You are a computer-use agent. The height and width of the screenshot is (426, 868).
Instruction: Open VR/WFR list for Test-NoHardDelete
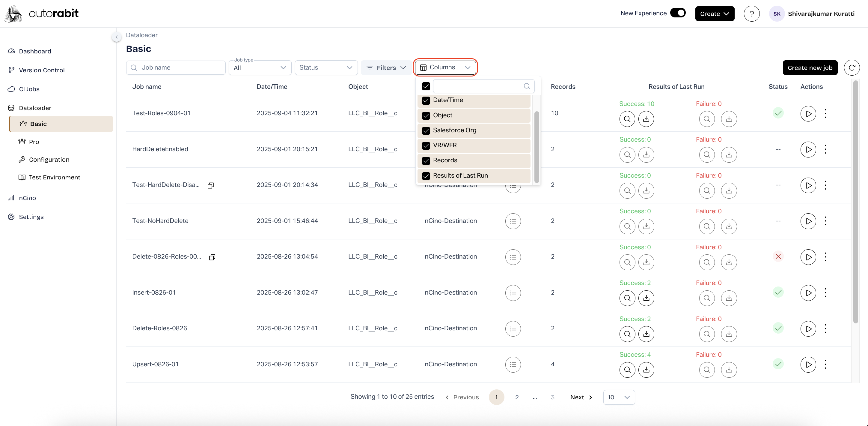(x=513, y=221)
